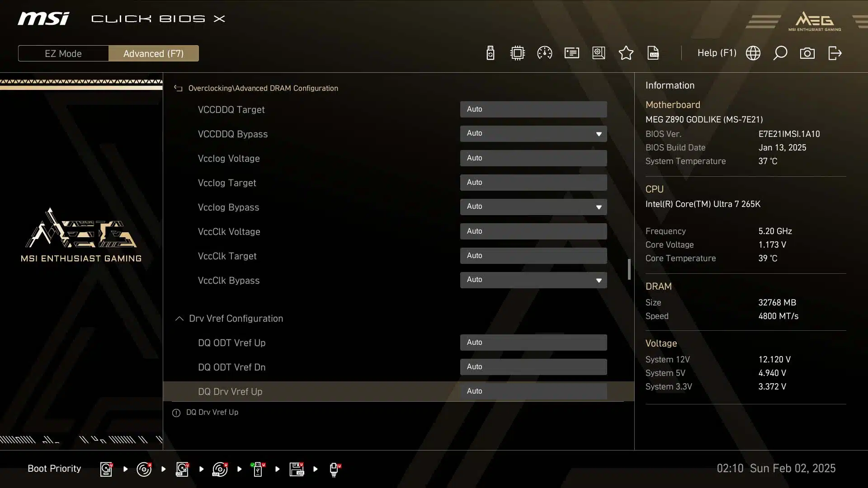Click the clock '02:10 Sun Feb 02, 2025'
This screenshot has height=488, width=868.
(776, 469)
